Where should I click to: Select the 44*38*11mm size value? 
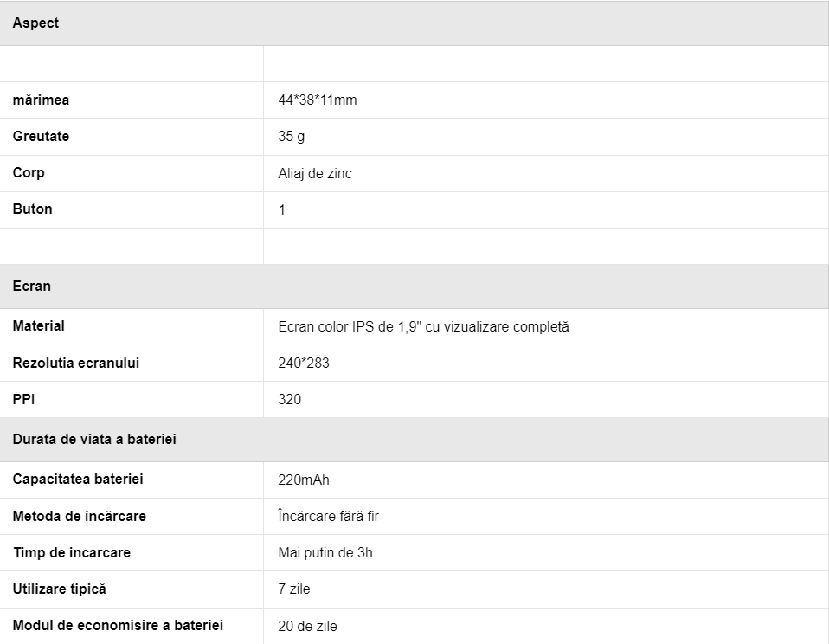click(x=318, y=100)
